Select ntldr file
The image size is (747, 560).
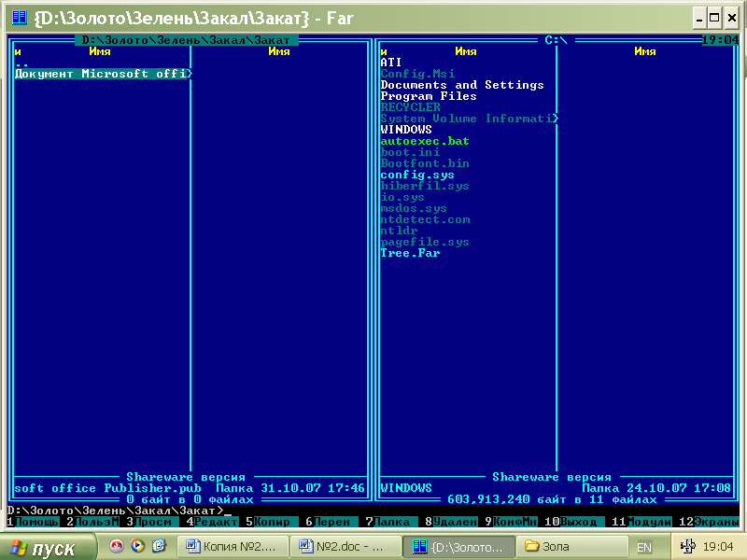point(399,231)
